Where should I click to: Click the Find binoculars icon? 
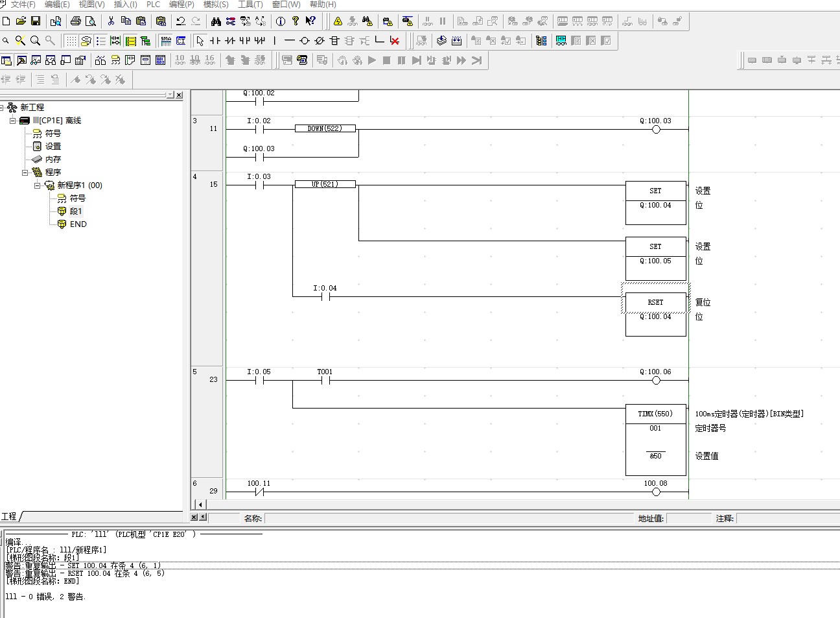click(216, 21)
